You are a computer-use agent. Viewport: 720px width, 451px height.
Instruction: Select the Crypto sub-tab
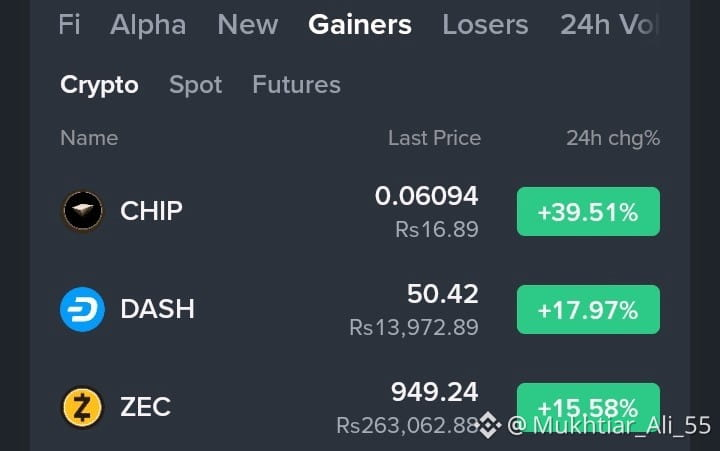click(x=99, y=85)
